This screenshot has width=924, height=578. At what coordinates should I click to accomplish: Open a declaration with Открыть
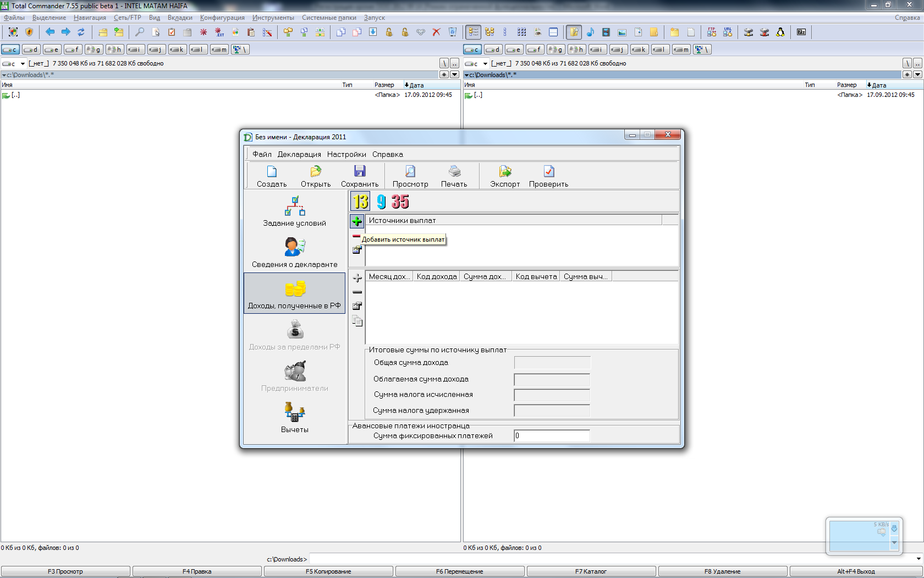coord(316,176)
